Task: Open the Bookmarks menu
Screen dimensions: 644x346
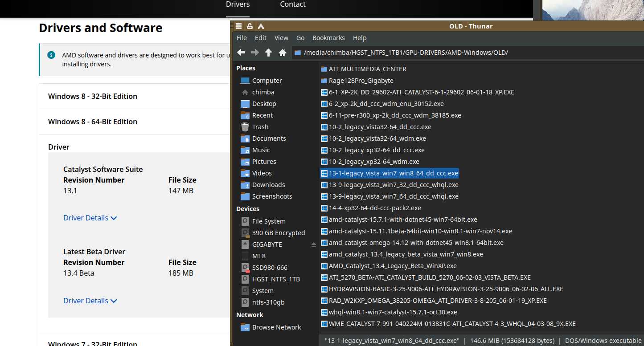Action: tap(328, 38)
